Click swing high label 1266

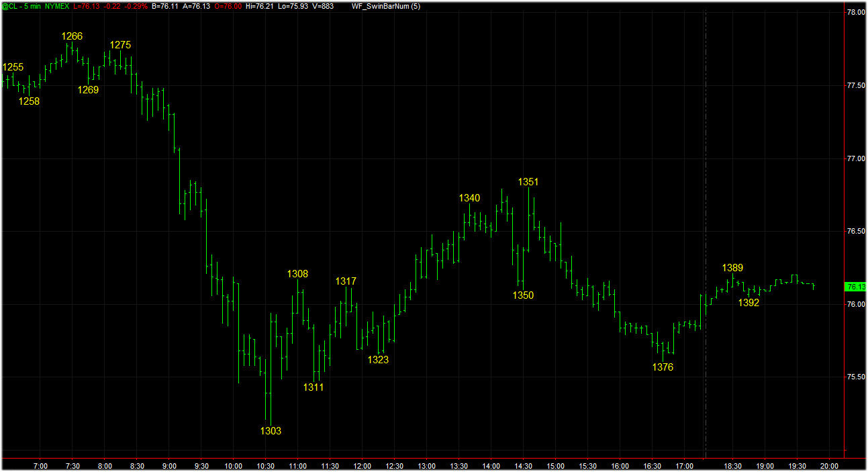point(72,36)
